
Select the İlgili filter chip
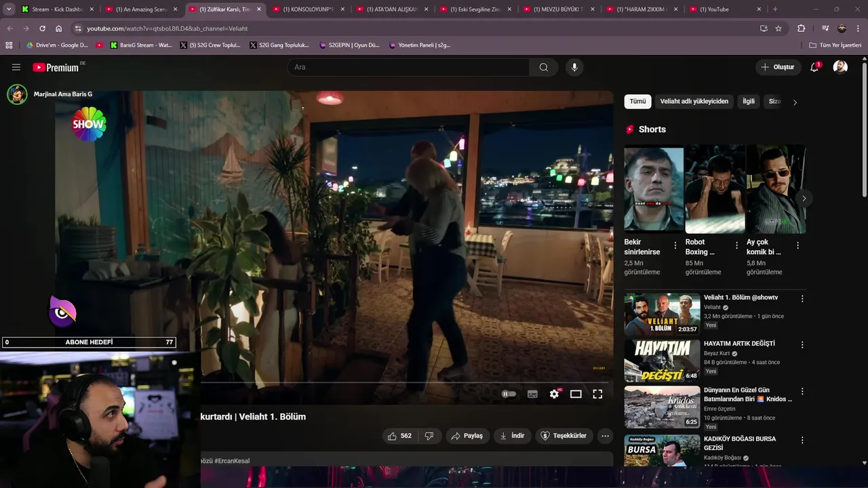pos(749,102)
